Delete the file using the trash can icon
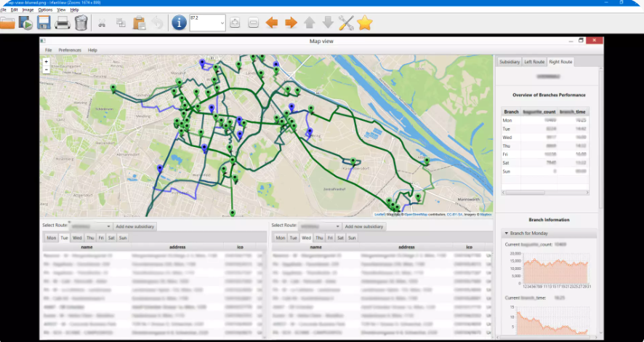Image resolution: width=644 pixels, height=342 pixels. [x=81, y=23]
